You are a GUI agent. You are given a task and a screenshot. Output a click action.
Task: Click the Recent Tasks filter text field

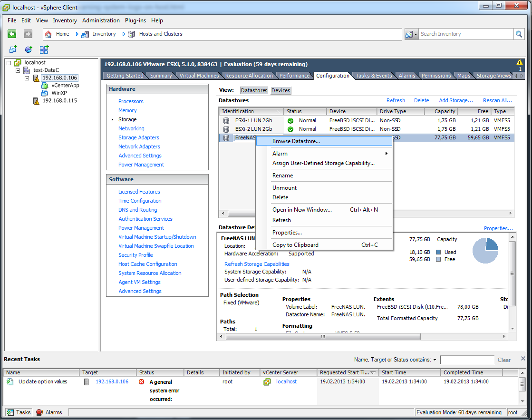pyautogui.click(x=467, y=360)
